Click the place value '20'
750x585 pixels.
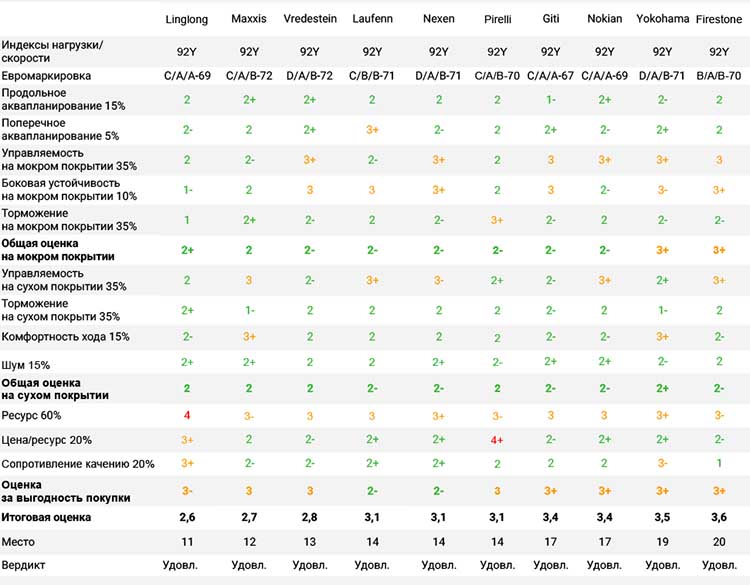pos(718,541)
